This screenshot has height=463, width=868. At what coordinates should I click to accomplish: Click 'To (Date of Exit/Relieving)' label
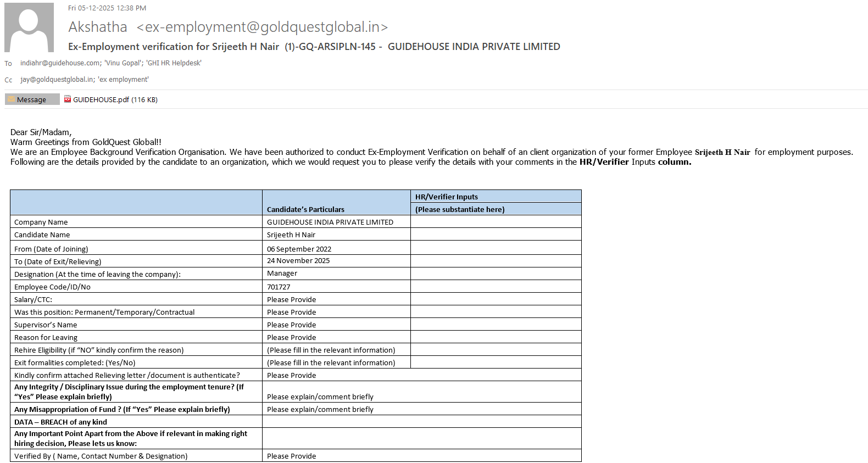pyautogui.click(x=58, y=261)
